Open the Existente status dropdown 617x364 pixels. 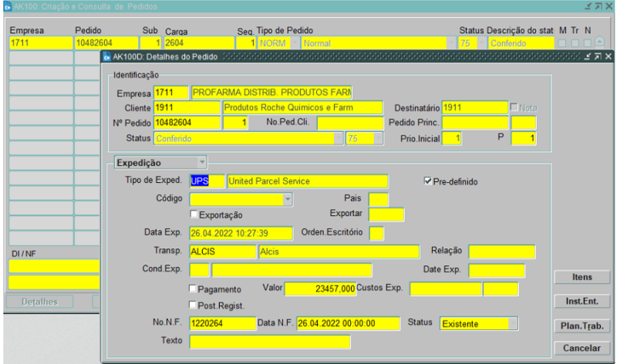(513, 324)
